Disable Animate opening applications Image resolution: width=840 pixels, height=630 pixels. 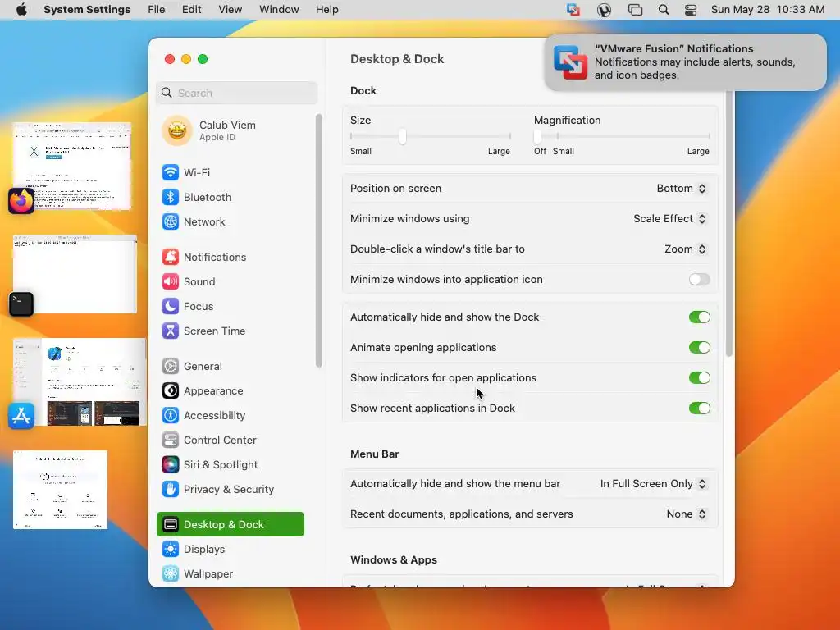pyautogui.click(x=699, y=348)
